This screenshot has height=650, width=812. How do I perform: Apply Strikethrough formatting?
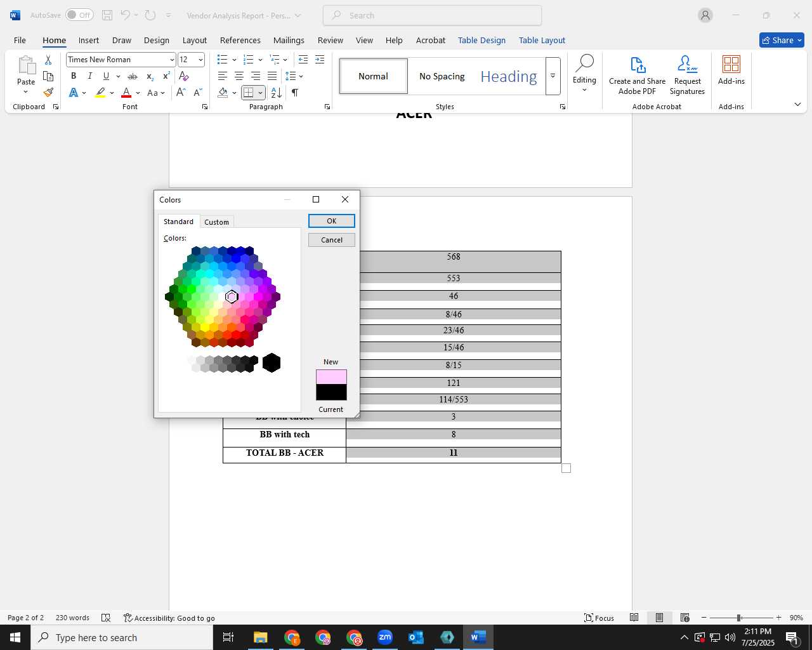click(x=133, y=76)
